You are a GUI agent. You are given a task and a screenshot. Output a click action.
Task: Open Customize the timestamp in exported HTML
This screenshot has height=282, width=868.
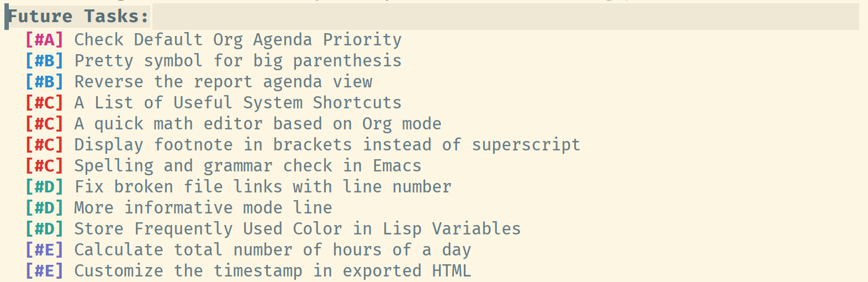(273, 271)
